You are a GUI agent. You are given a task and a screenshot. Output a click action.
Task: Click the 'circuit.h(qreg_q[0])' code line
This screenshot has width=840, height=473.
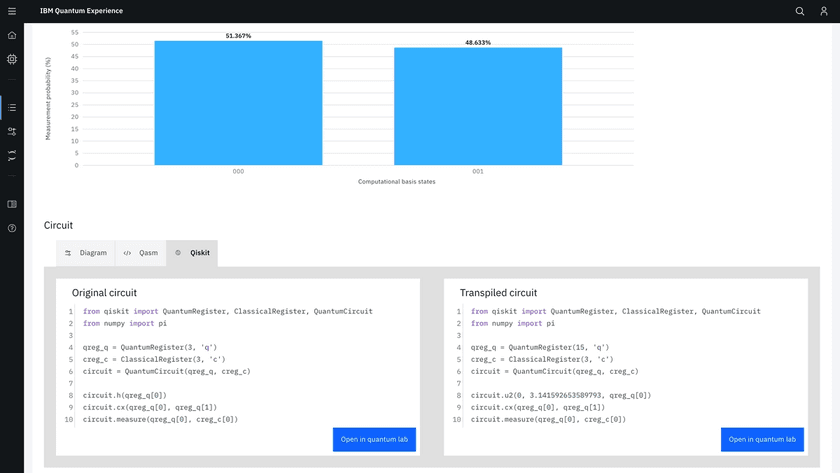click(x=125, y=395)
